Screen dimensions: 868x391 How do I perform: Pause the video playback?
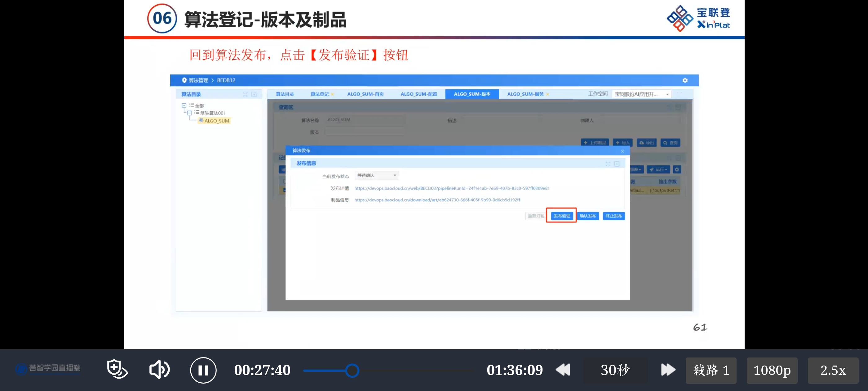[203, 371]
